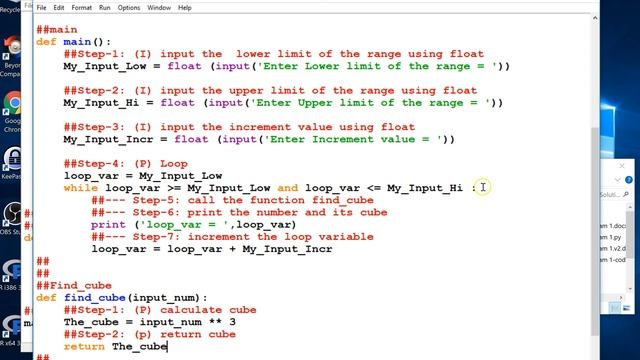Click the '##main' comment line

57,30
